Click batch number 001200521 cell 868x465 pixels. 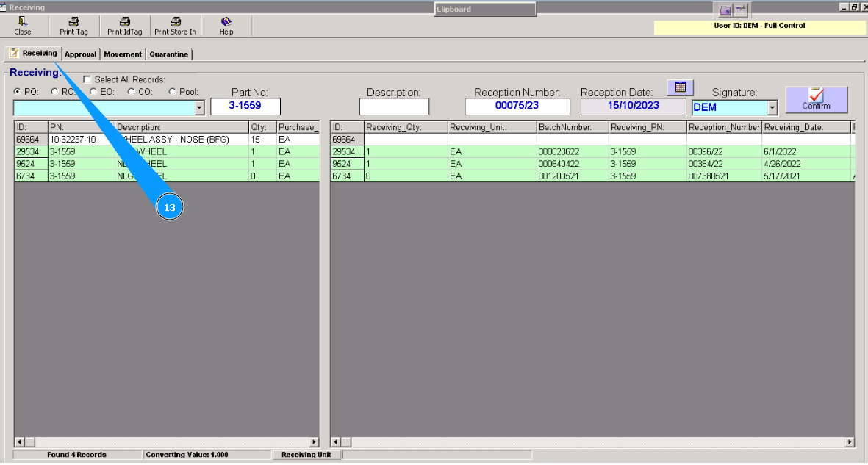[573, 176]
